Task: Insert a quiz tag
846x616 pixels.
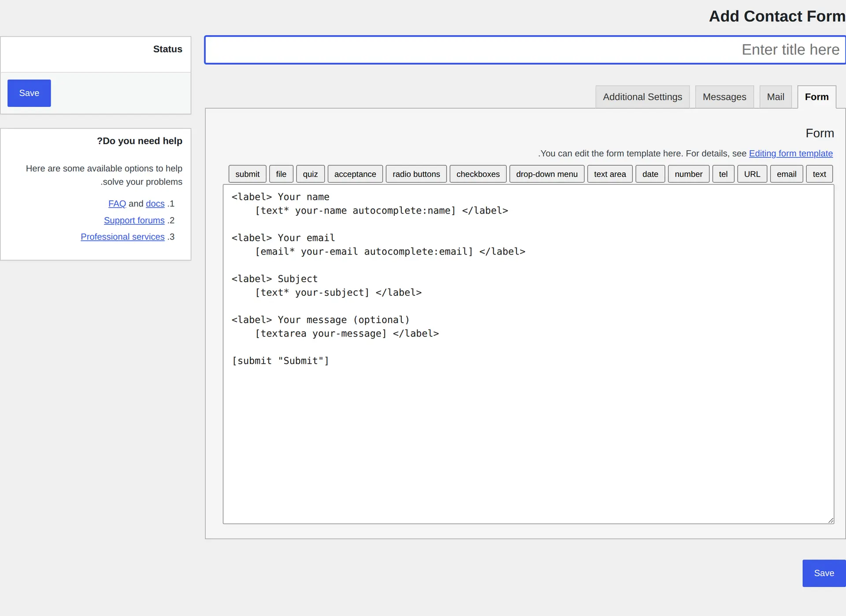Action: [x=310, y=174]
